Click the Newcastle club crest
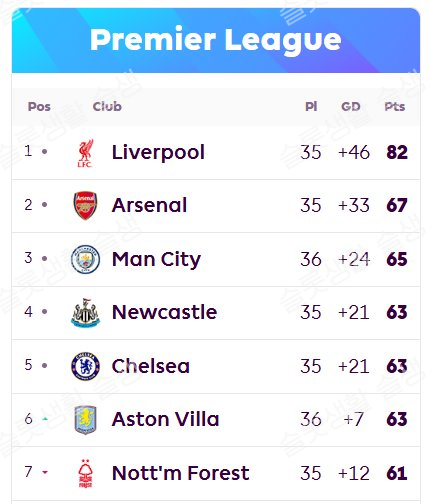 85,312
